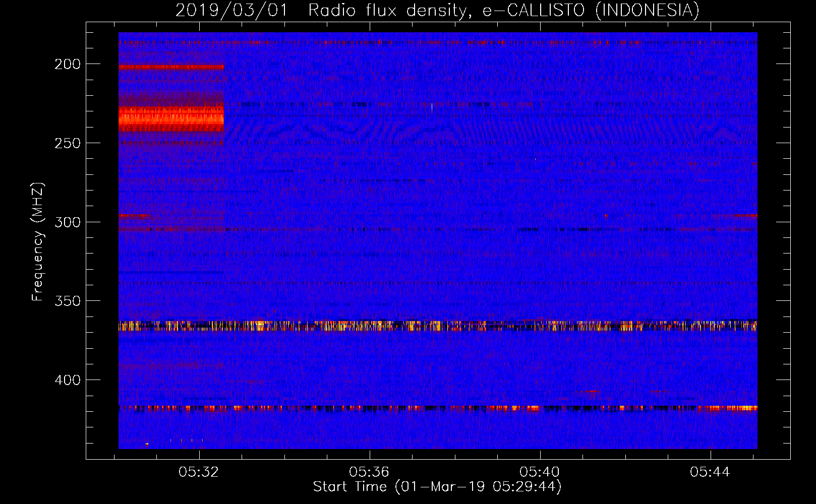This screenshot has height=504, width=816.
Task: Click the 05:36 time tick label
Action: coord(369,472)
